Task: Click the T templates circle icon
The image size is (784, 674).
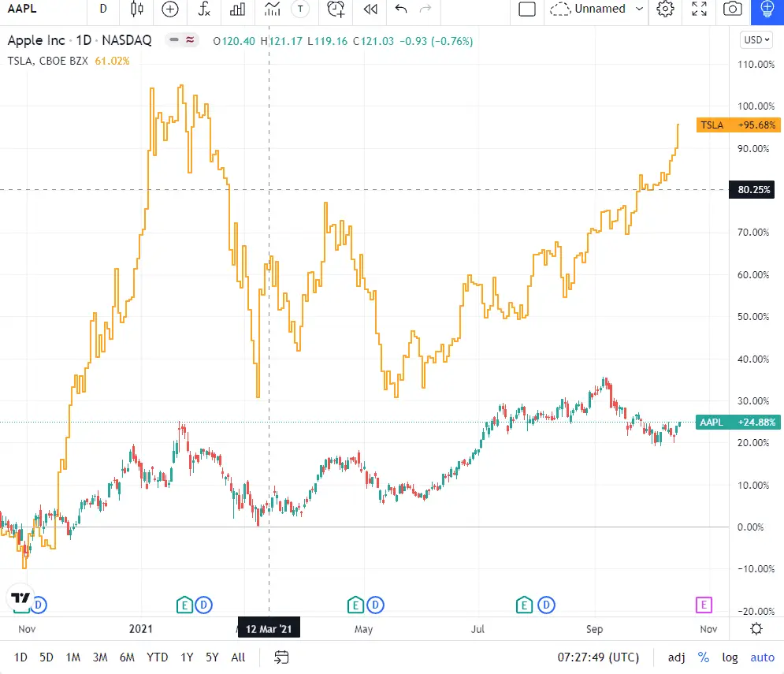Action: click(300, 9)
